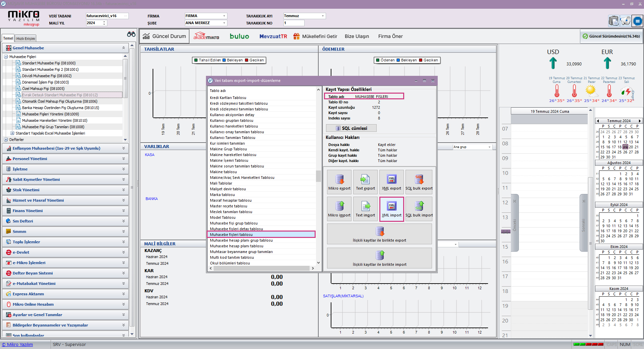This screenshot has height=349, width=644.
Task: Click the TAHAKKUK NO input field
Action: click(x=293, y=23)
